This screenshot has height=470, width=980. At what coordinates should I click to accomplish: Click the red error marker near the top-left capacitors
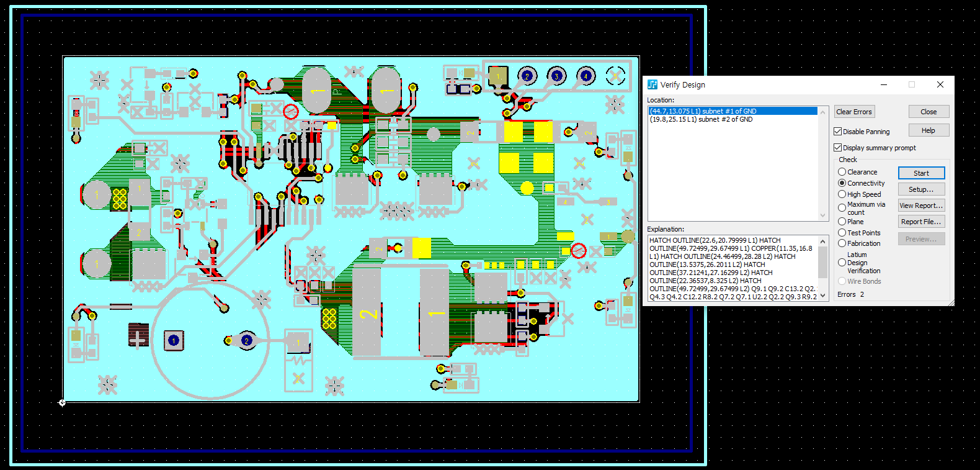291,112
